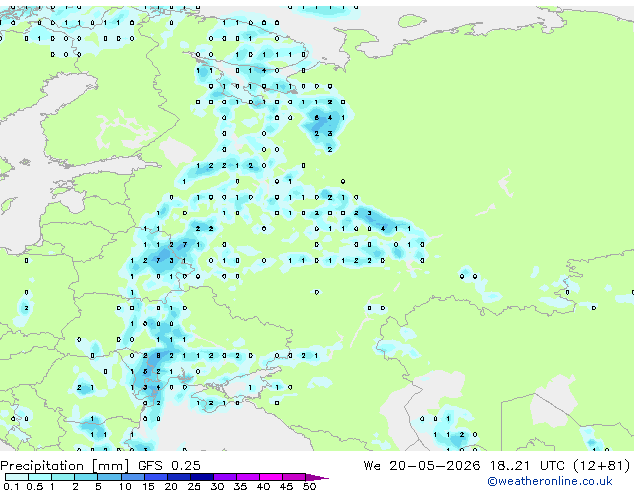Pick the 5–10 mm legend swatch

[x=109, y=477]
